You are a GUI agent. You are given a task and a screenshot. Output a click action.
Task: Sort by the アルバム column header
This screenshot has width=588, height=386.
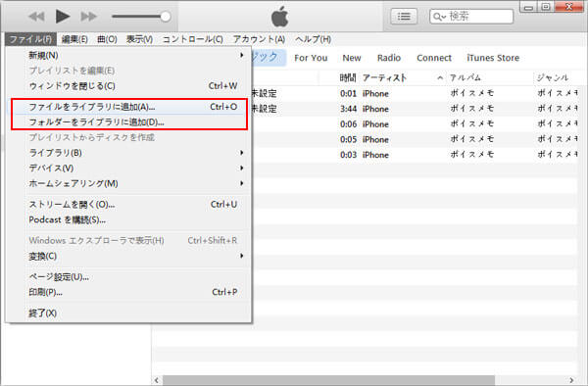pos(465,78)
